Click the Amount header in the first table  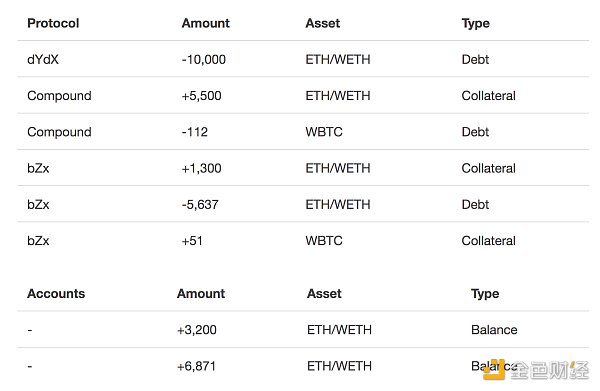pyautogui.click(x=205, y=23)
